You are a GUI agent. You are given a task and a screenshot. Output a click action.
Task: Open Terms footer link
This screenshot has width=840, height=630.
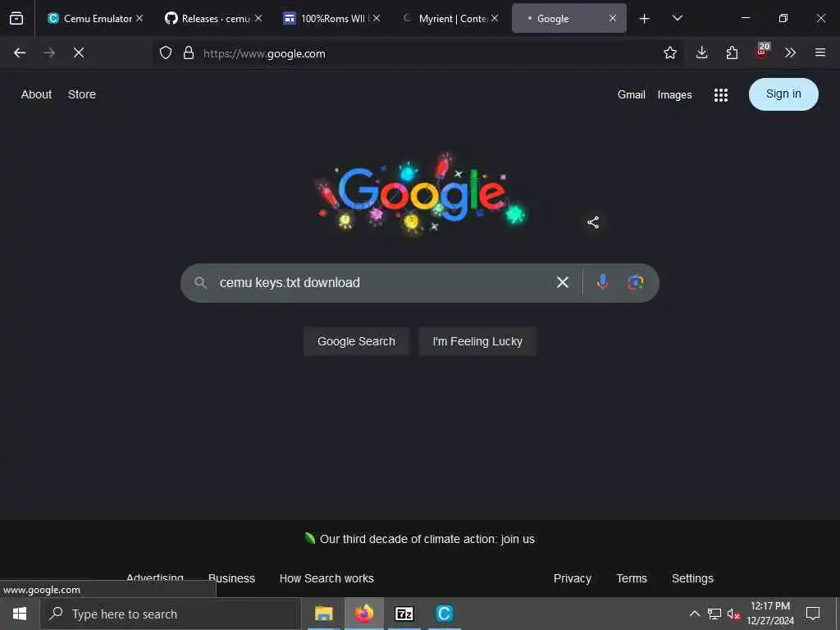point(632,578)
